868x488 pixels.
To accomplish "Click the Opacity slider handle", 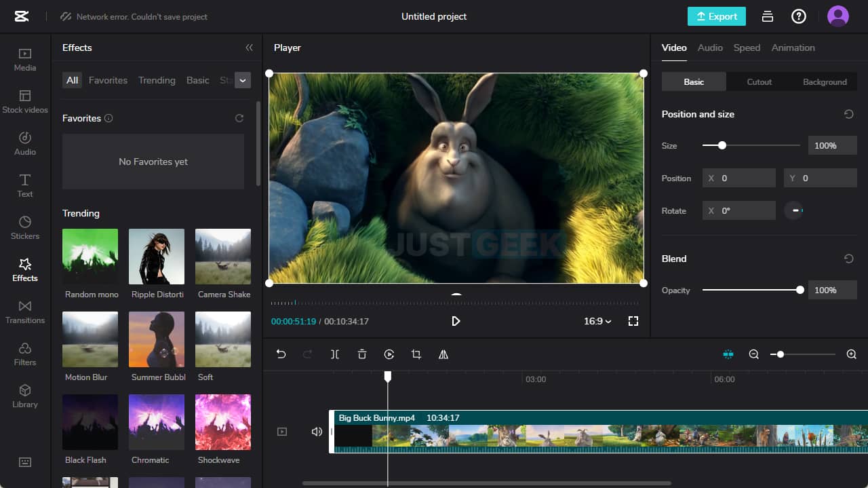I will pos(800,290).
